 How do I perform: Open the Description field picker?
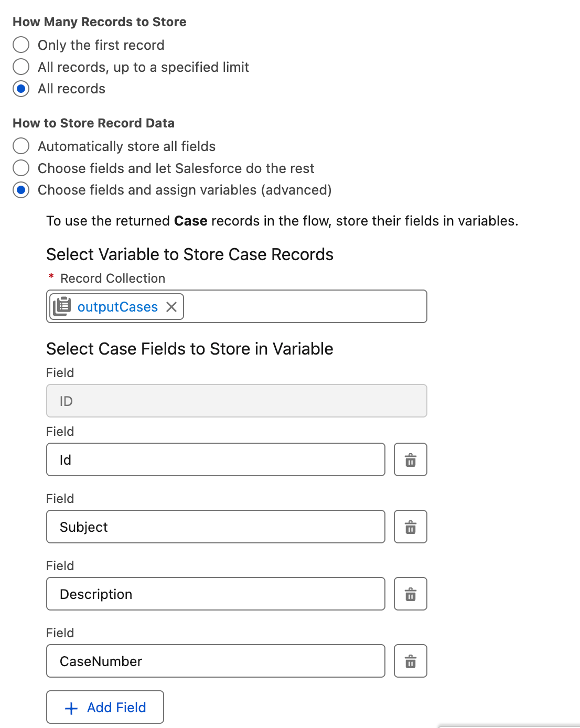[x=216, y=594]
